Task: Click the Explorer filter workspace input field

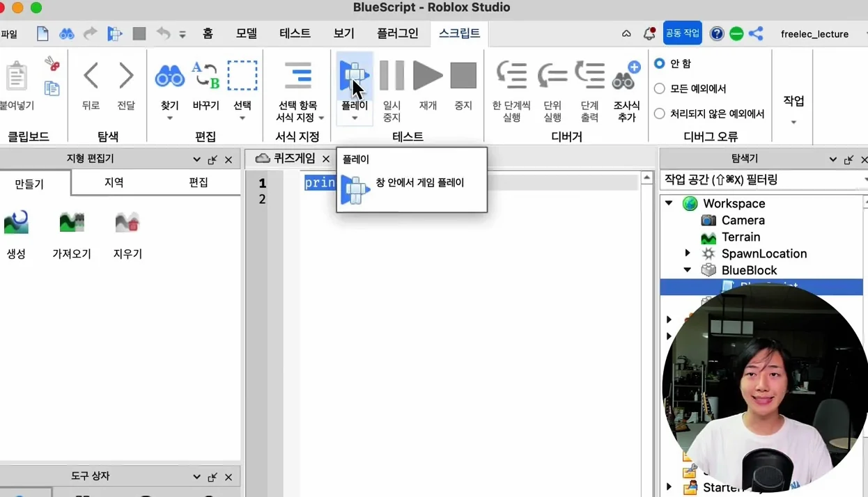Action: (763, 180)
